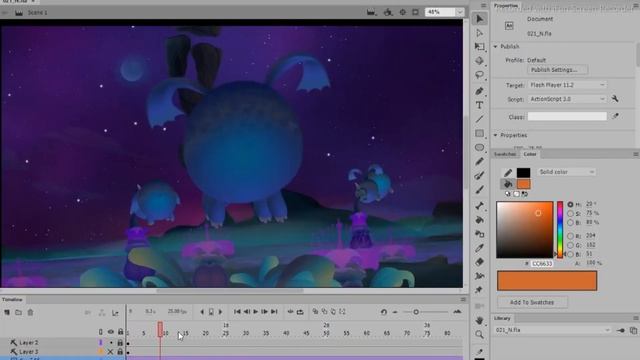Click Add To Swatches button
Viewport: 640px width, 360px height.
coord(532,302)
